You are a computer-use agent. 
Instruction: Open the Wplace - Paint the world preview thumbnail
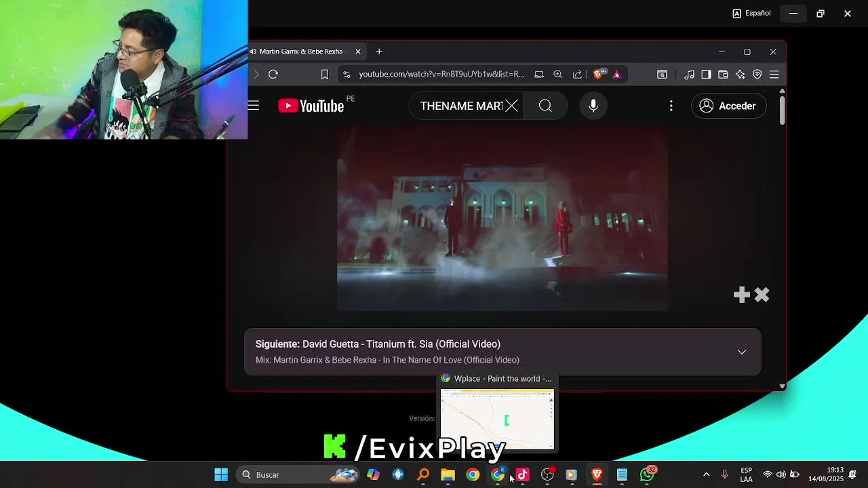497,419
